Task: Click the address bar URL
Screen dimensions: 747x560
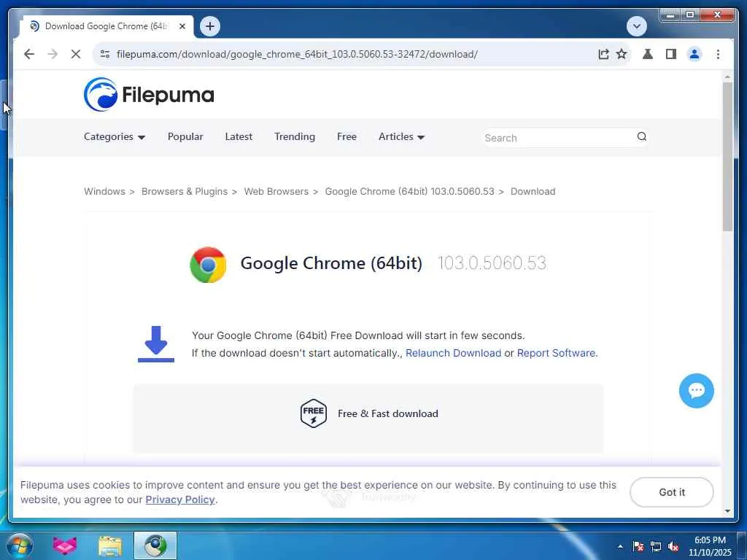Action: pos(298,54)
